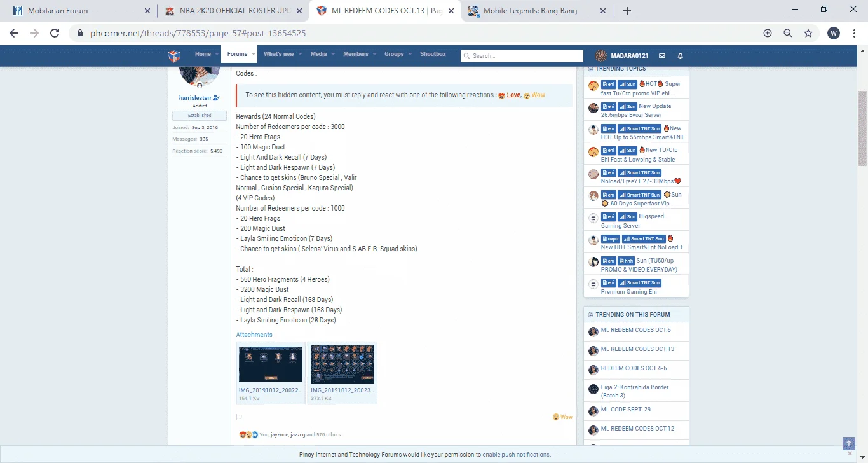Bookmark this page with the star icon
Viewport: 868px width, 463px height.
[x=808, y=33]
